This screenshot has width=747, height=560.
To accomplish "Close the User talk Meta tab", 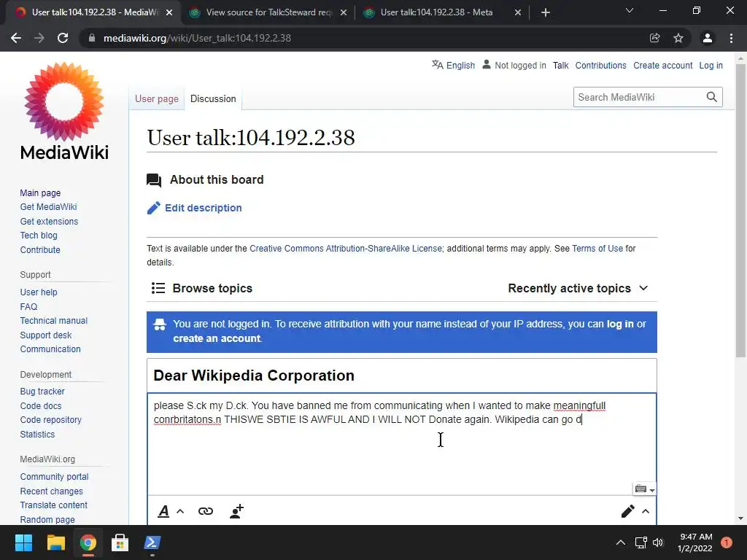I will [x=518, y=12].
